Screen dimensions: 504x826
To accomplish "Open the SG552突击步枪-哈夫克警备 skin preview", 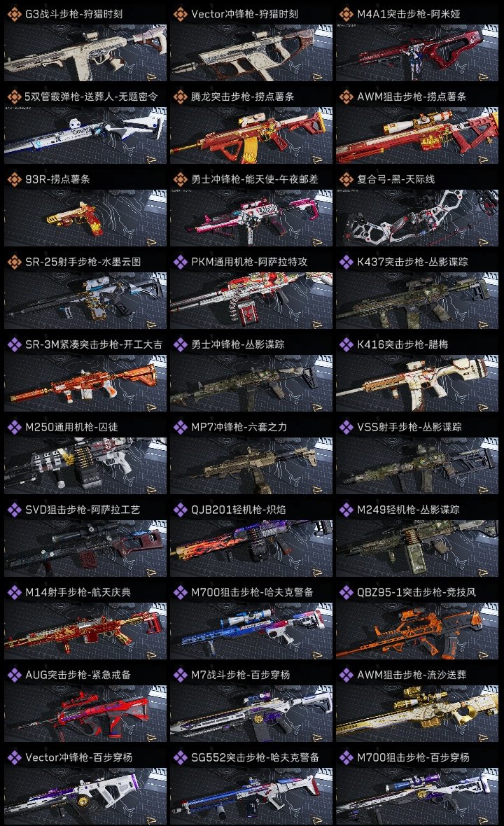I will (251, 796).
